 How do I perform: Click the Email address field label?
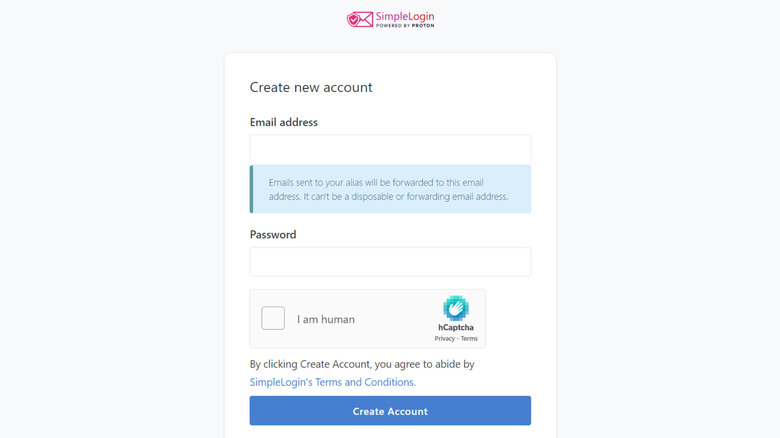click(284, 122)
